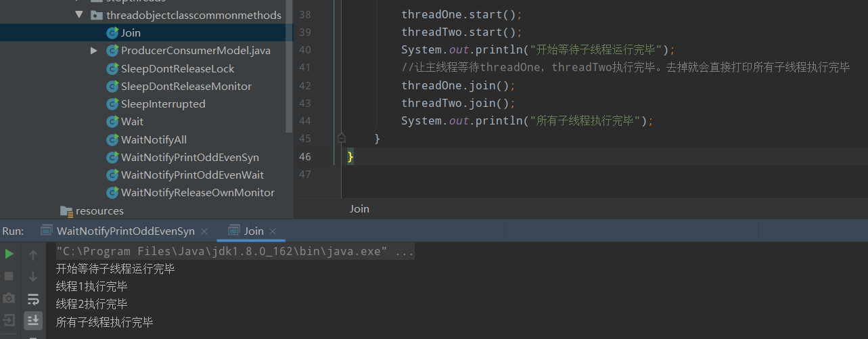Click the threadTwo.start() code line
This screenshot has height=339, width=868.
click(x=461, y=32)
